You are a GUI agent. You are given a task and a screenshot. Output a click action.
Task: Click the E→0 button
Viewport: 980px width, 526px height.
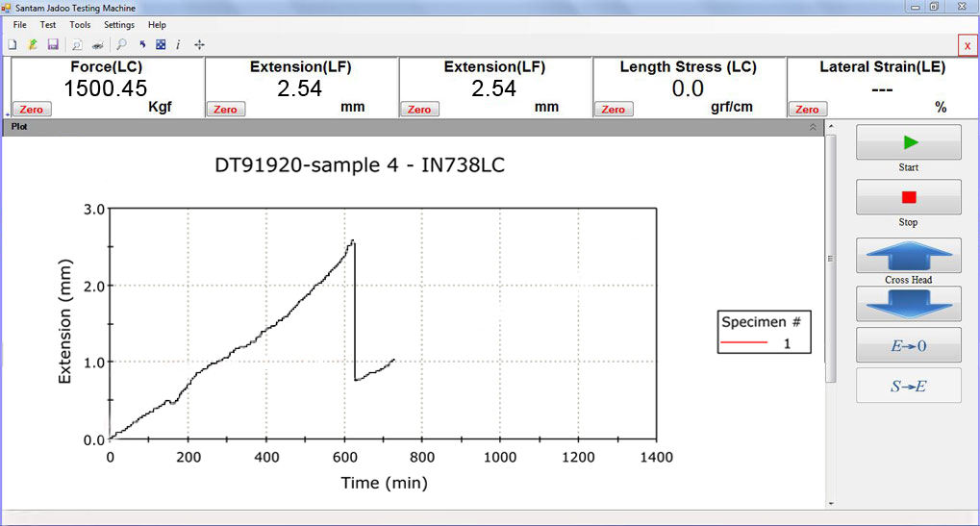(908, 345)
